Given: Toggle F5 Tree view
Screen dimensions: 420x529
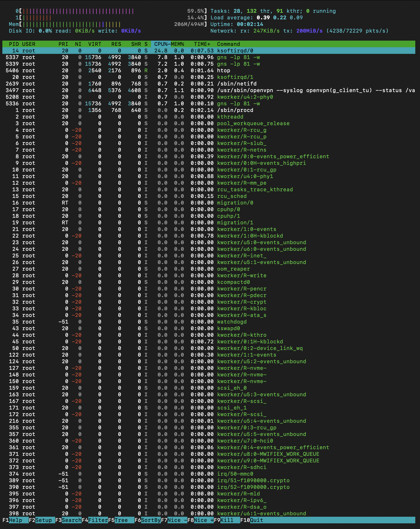Looking at the screenshot, I should tap(121, 520).
